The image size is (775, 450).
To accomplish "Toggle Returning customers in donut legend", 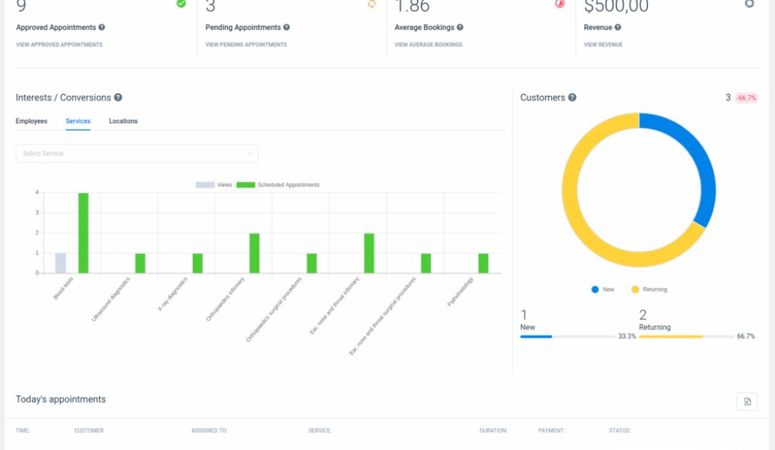I will click(649, 289).
